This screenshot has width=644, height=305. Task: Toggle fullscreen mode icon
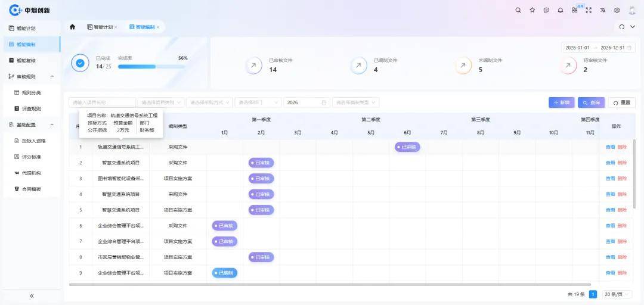pyautogui.click(x=589, y=10)
